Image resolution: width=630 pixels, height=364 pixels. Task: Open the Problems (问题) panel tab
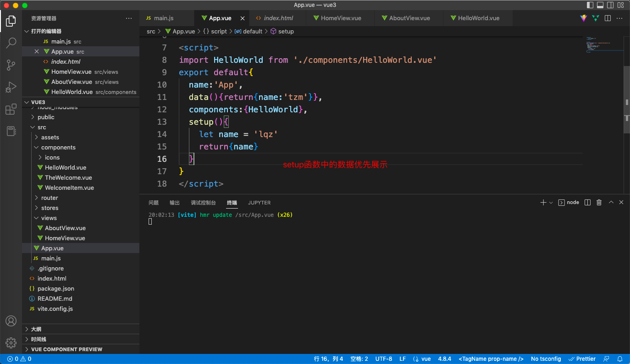pos(154,203)
